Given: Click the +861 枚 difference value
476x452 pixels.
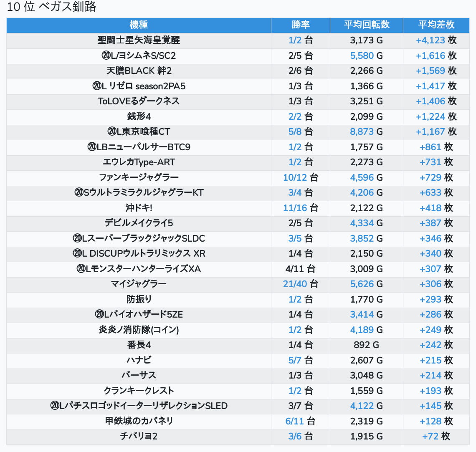Looking at the screenshot, I should [436, 147].
